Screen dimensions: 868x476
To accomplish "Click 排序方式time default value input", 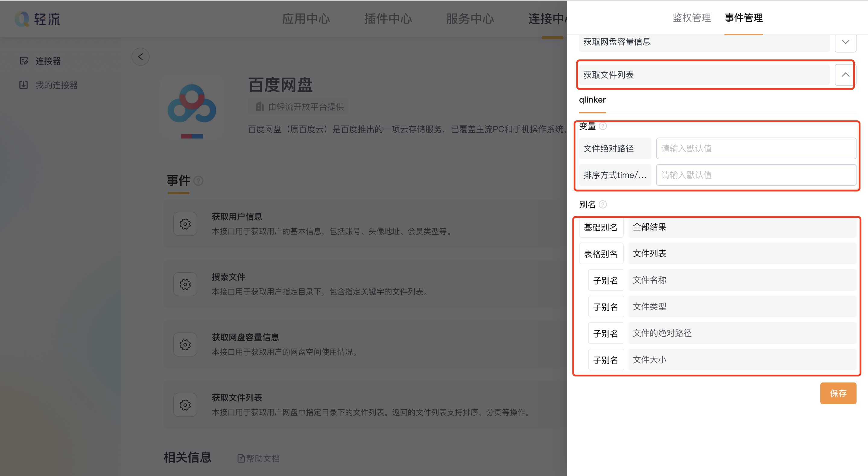I will click(x=756, y=175).
